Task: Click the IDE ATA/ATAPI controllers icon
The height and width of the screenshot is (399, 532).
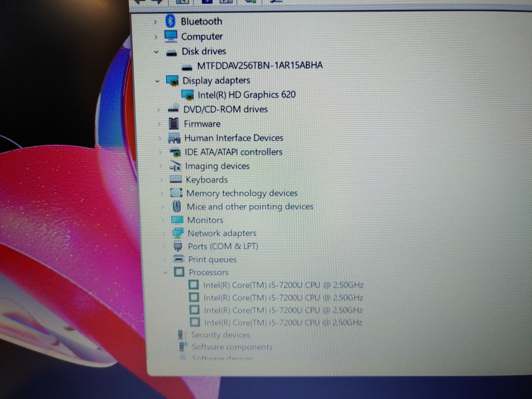Action: 175,152
